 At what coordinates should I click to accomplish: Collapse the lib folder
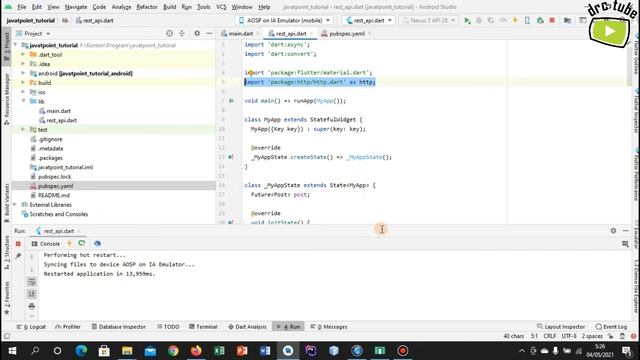(x=23, y=101)
